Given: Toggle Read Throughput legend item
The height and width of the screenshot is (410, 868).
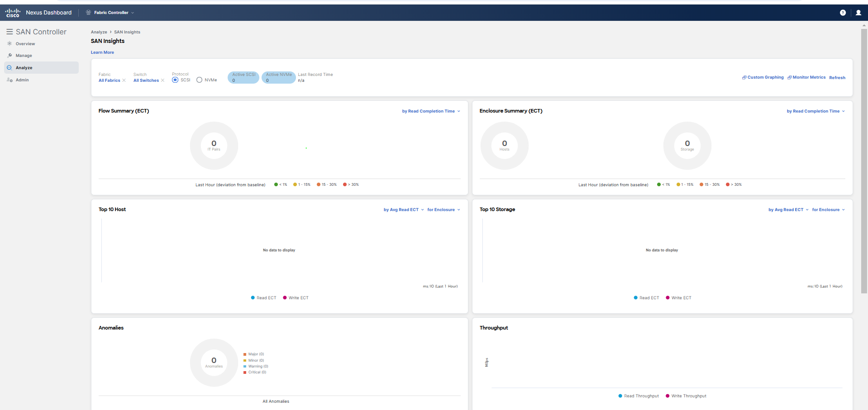Looking at the screenshot, I should [x=639, y=396].
